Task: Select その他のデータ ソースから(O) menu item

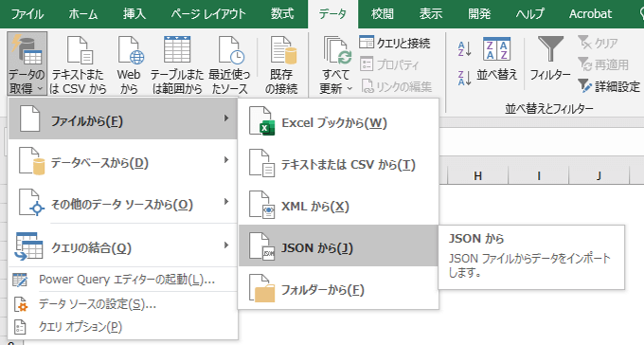Action: (x=123, y=203)
